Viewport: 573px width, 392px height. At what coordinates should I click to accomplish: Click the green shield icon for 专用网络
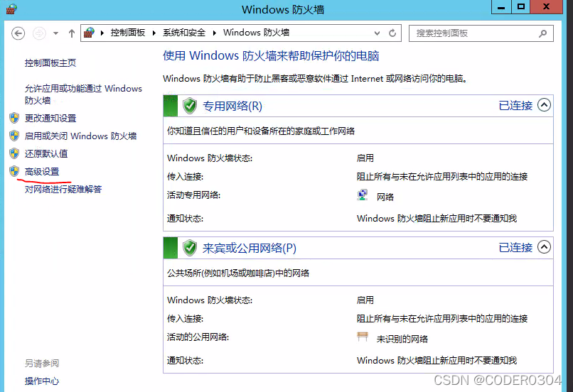pyautogui.click(x=190, y=106)
